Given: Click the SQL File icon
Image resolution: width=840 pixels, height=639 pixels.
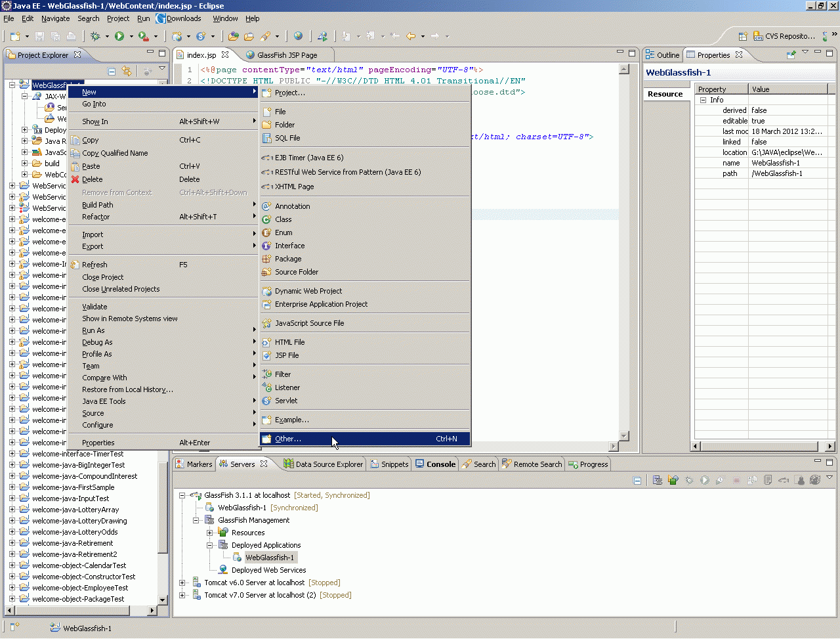Looking at the screenshot, I should (x=266, y=138).
